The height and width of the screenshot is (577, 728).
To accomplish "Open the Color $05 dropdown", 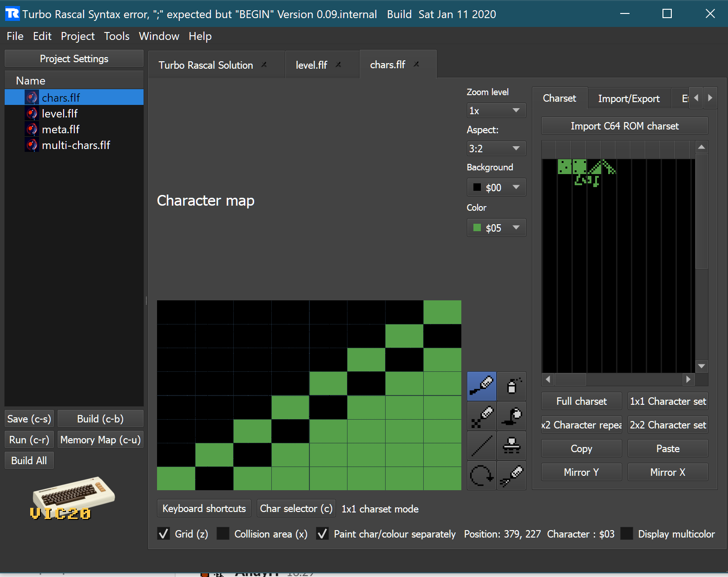I will [496, 228].
